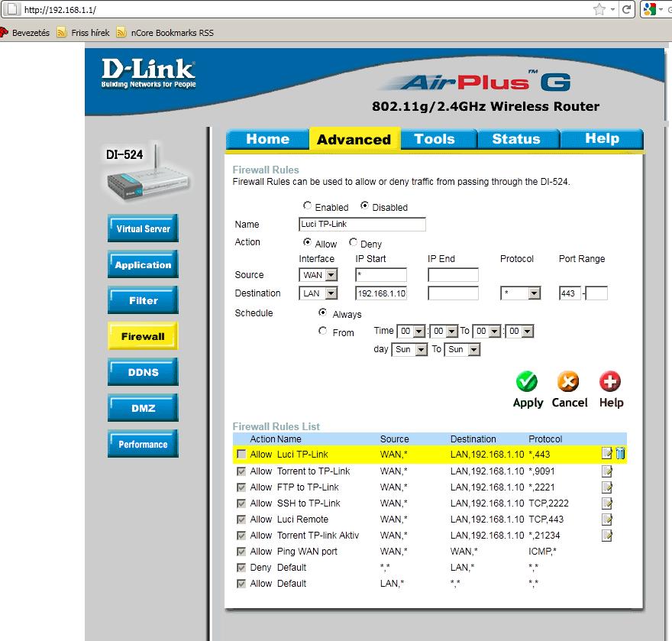Select the Enabled radio button
The image size is (672, 641).
tap(307, 206)
